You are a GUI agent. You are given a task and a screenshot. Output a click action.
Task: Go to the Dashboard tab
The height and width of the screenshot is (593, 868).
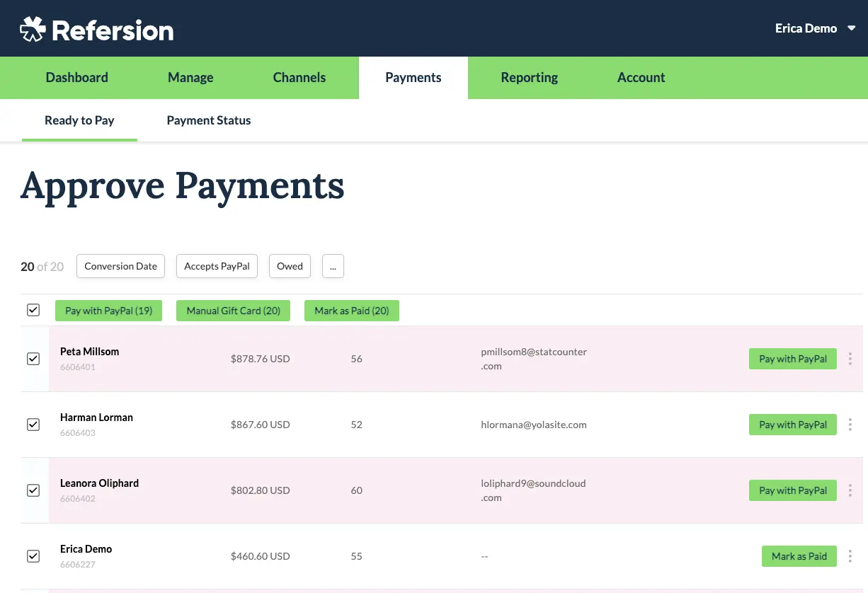(76, 77)
